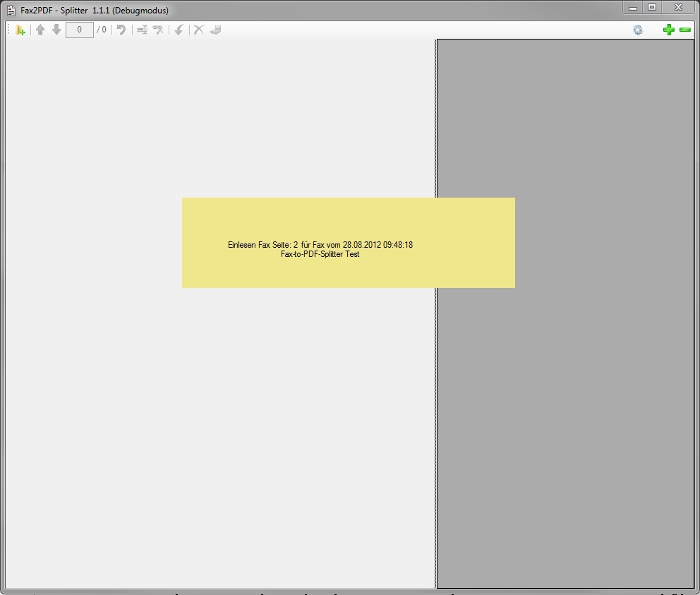Click the "Einlesen Fax Seite: 2" status text
Viewport: 700px width, 595px height.
coord(262,245)
